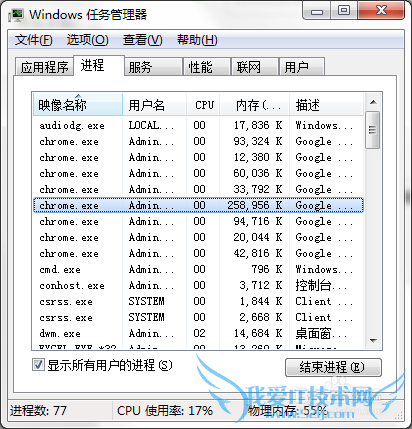Open the 选项(O) menu
The image size is (412, 429).
[87, 40]
